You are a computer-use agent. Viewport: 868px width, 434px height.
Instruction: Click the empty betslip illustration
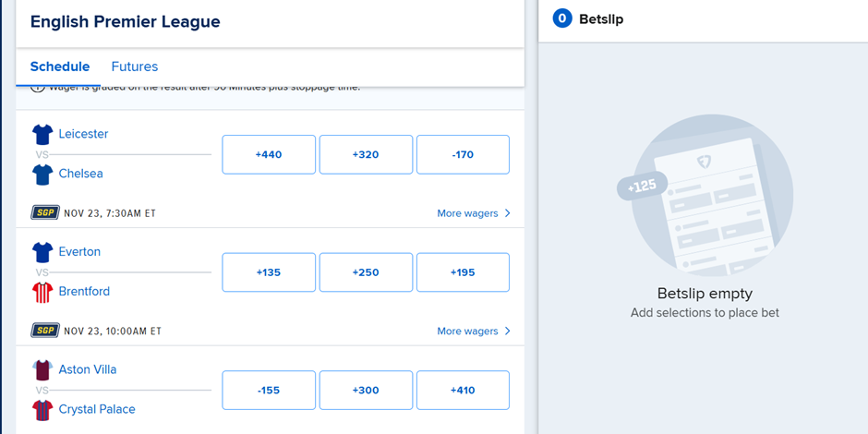705,196
